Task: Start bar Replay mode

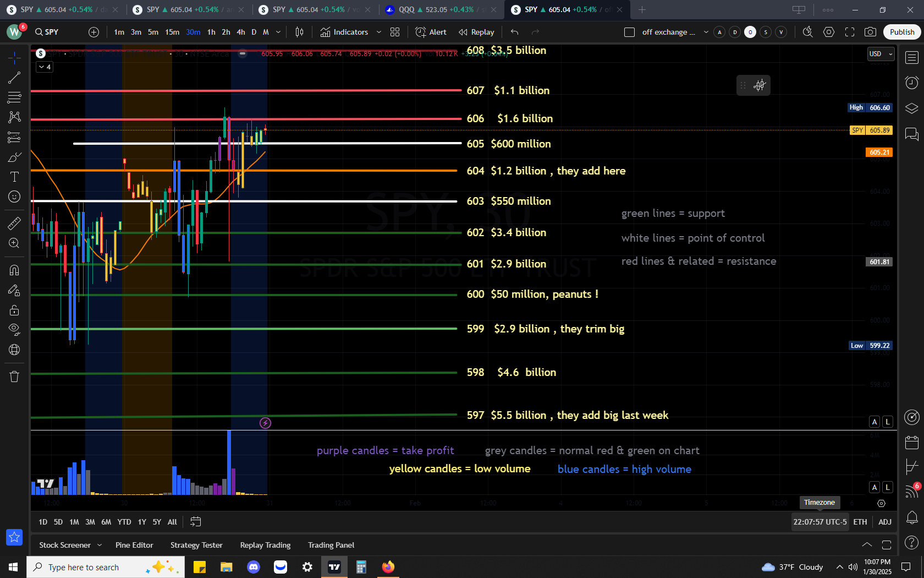Action: click(x=476, y=32)
